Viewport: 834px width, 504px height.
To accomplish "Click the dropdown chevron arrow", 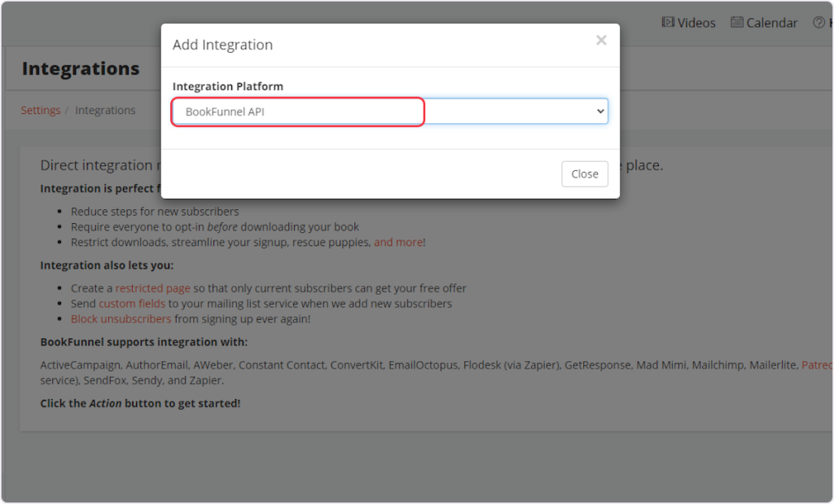I will click(x=600, y=112).
